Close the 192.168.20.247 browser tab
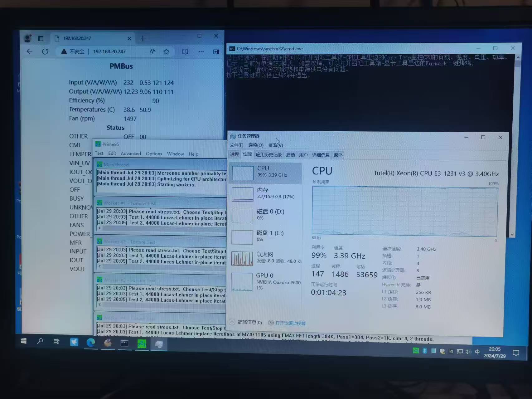This screenshot has width=532, height=399. 129,38
